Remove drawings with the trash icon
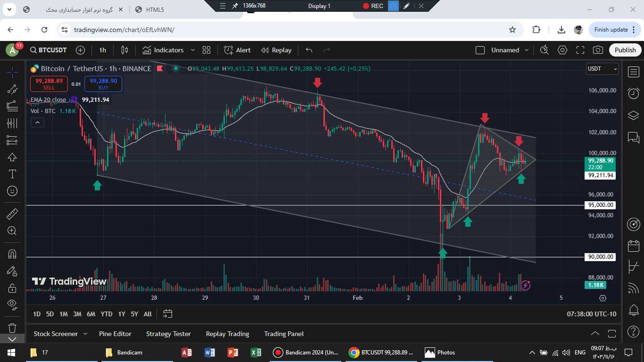The width and height of the screenshot is (644, 362). [12, 327]
